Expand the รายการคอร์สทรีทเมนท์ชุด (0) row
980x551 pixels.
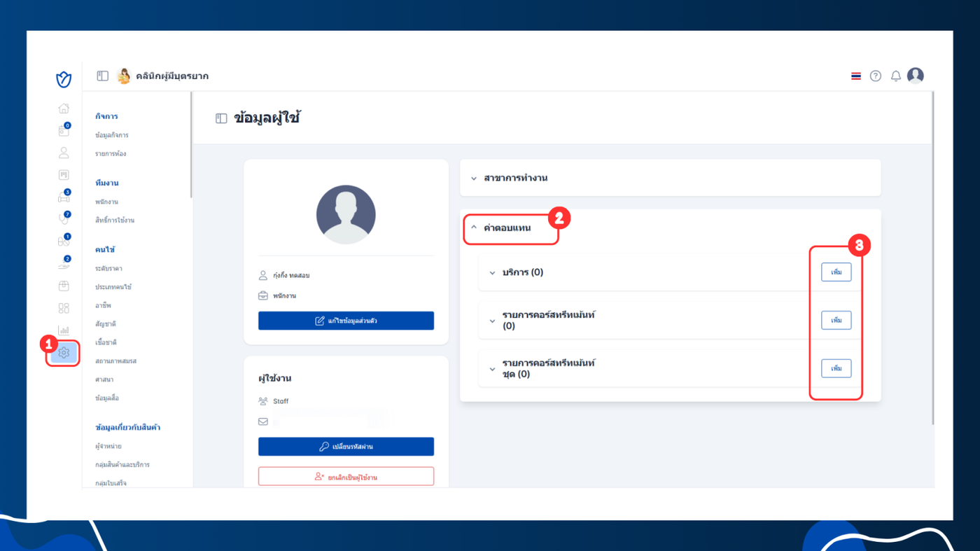tap(492, 369)
